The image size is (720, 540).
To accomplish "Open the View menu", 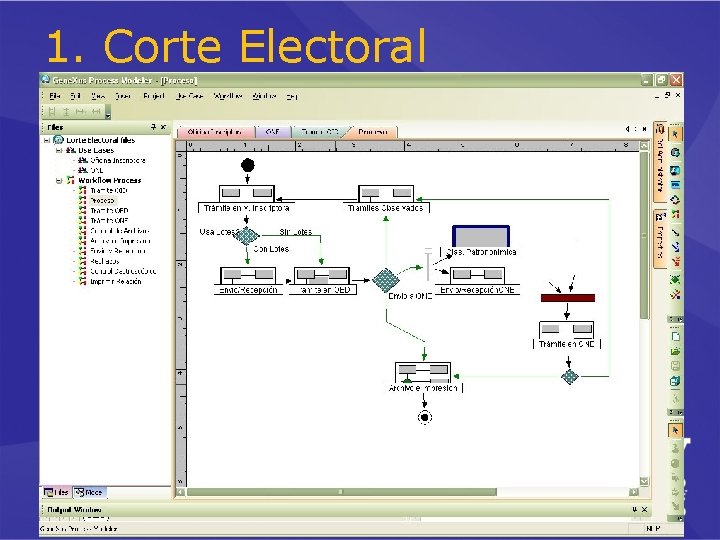I will click(98, 96).
